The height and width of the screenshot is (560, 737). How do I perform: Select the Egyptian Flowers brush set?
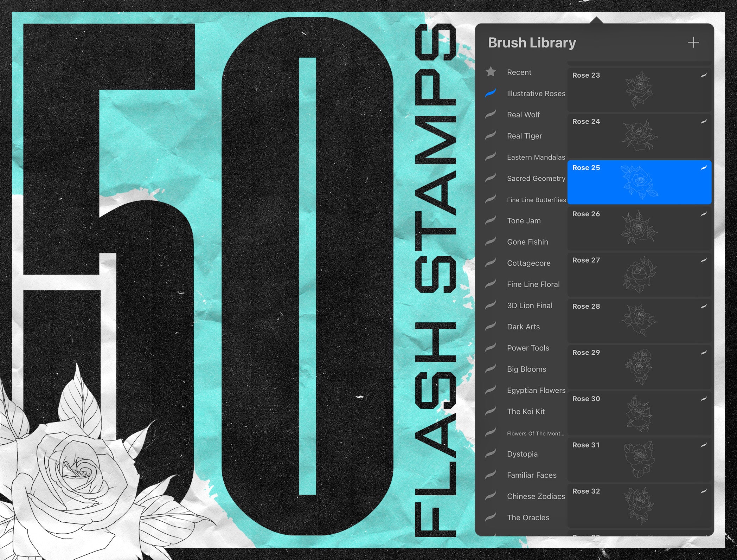coord(536,390)
